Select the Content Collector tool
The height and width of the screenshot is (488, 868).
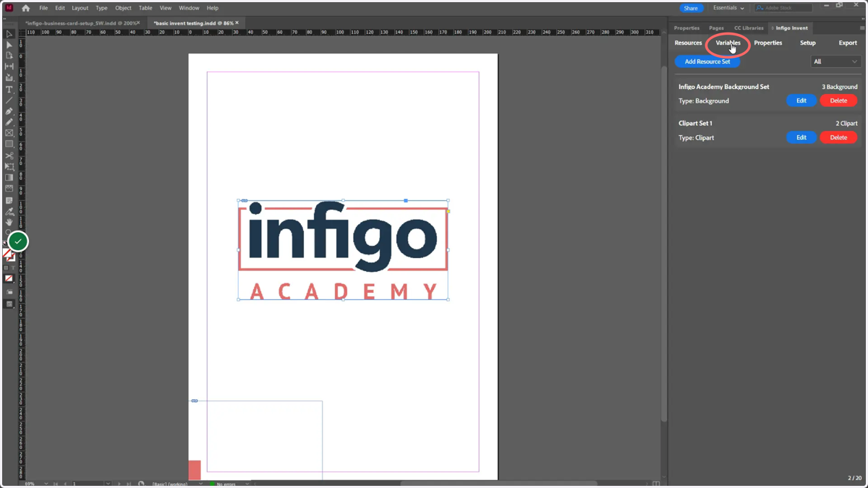point(9,78)
